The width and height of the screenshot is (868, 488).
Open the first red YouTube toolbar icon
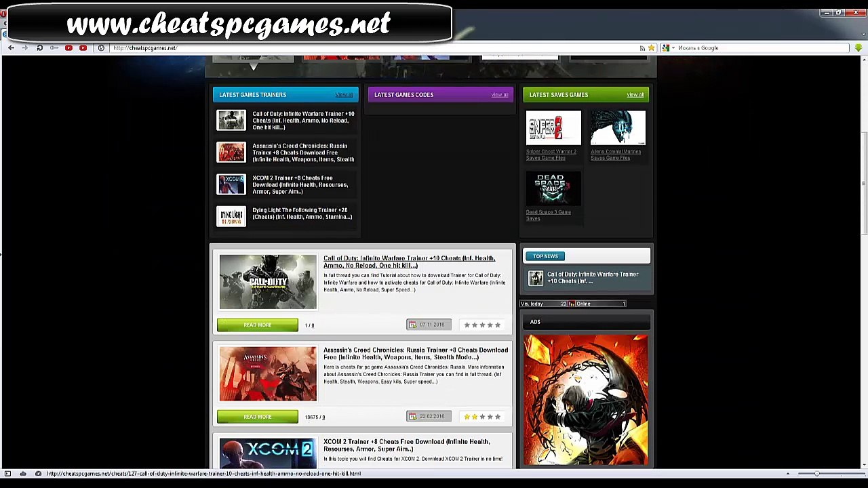pos(68,47)
